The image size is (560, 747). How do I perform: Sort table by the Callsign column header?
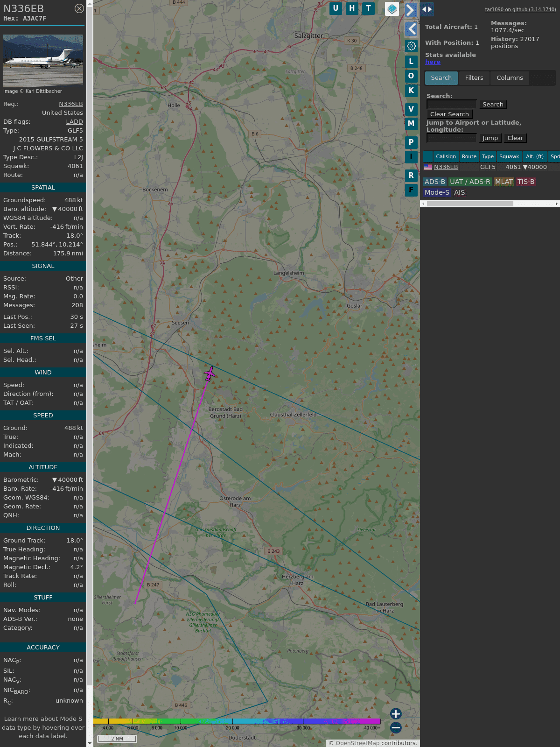pos(446,156)
